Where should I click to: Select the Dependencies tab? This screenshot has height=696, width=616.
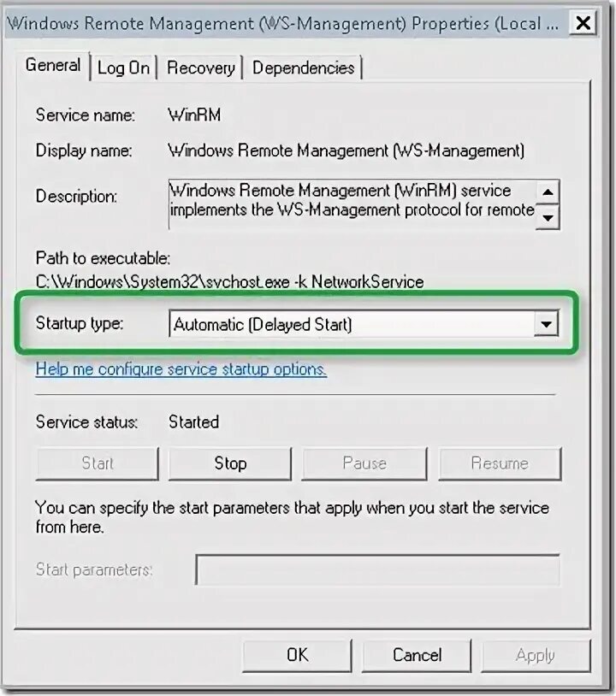[304, 68]
